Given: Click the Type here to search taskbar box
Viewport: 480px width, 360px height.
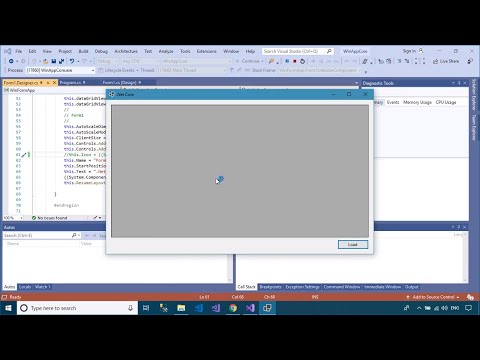Looking at the screenshot, I should click(77, 308).
